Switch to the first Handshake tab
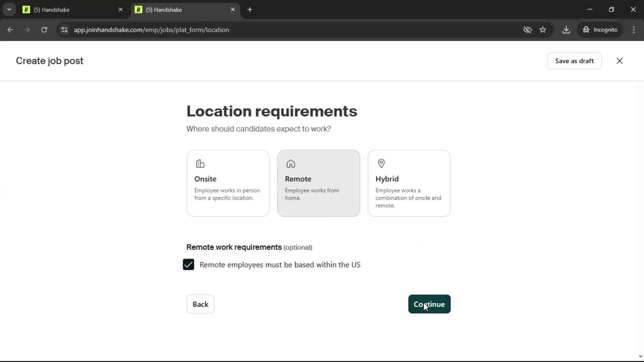 coord(72,10)
